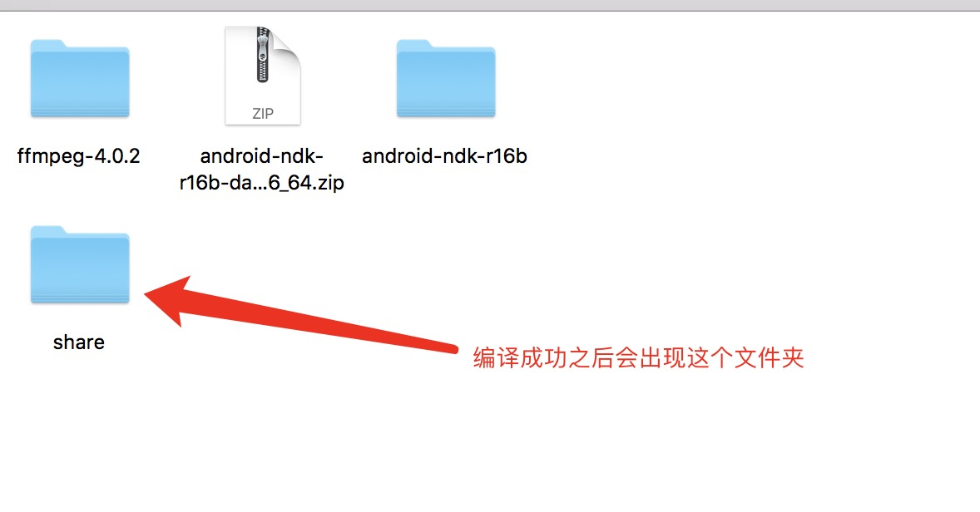Select the ffmpeg-4.0.2 folder icon

(x=80, y=79)
